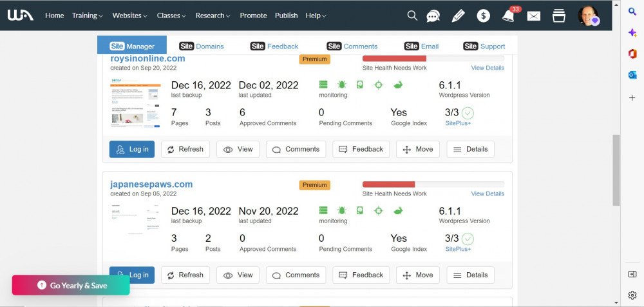Open sidebar settings gear icon
644x307 pixels.
(x=632, y=295)
